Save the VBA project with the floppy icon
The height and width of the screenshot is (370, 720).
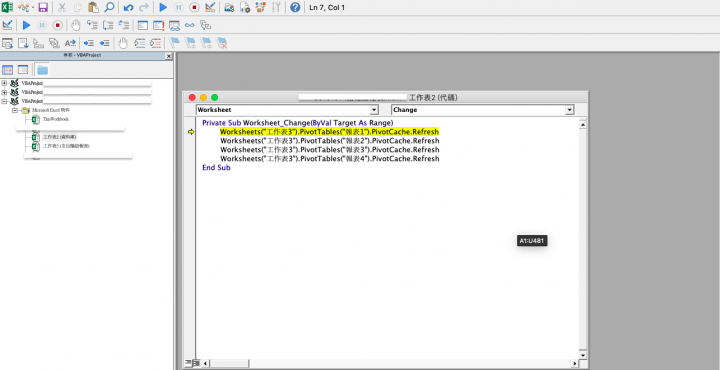click(x=43, y=7)
